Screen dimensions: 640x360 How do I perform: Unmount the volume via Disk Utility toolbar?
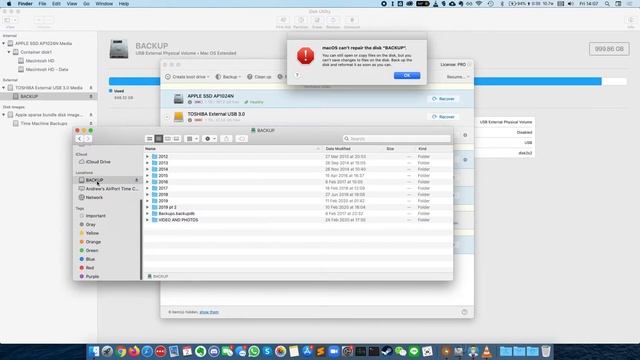[x=352, y=22]
